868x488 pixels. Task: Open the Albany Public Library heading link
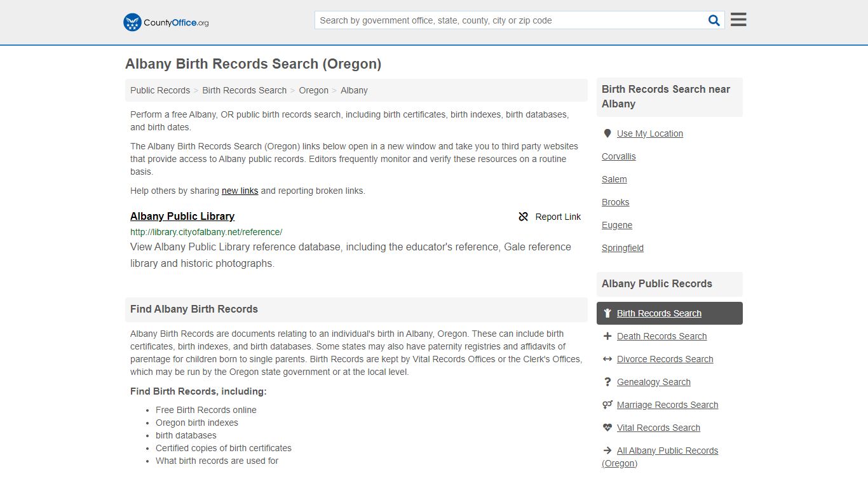tap(182, 216)
